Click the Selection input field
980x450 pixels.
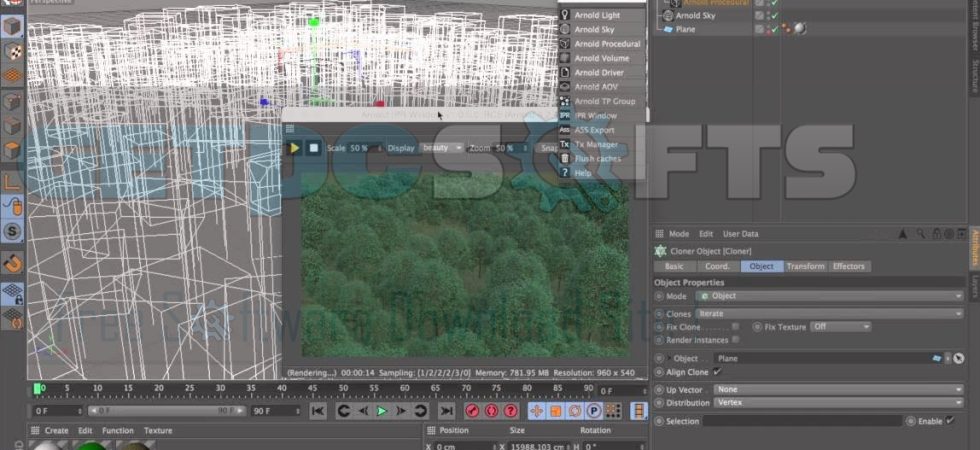pyautogui.click(x=802, y=421)
